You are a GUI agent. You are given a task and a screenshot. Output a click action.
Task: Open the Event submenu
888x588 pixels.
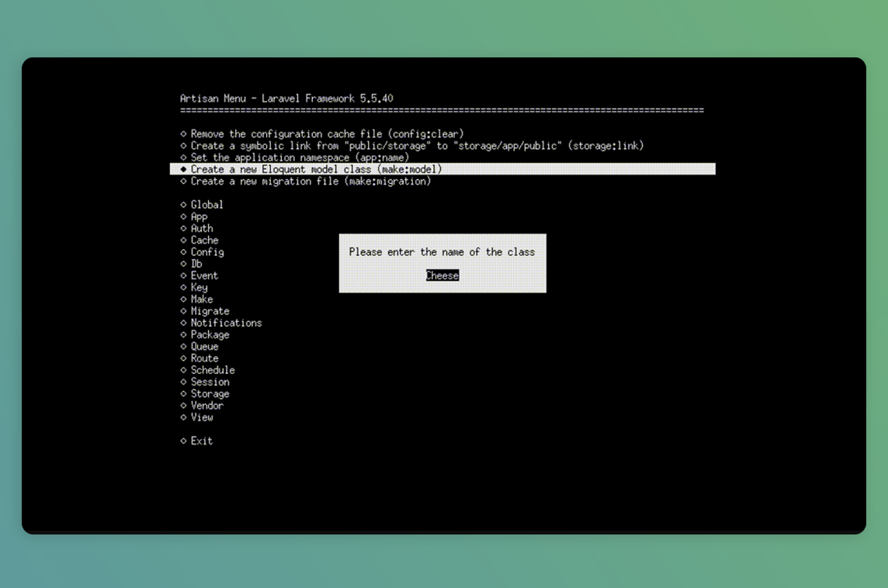click(199, 275)
